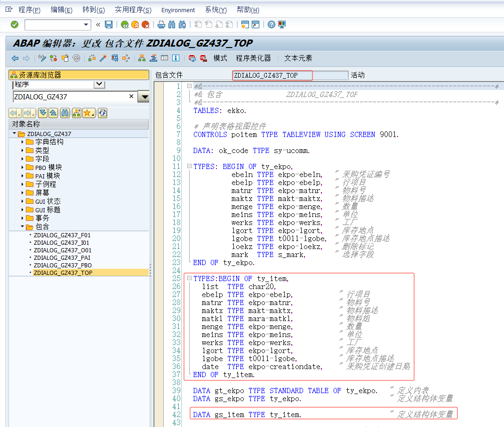Open the 帮助(H) menu
Screen dimensions: 504x427
point(248,10)
